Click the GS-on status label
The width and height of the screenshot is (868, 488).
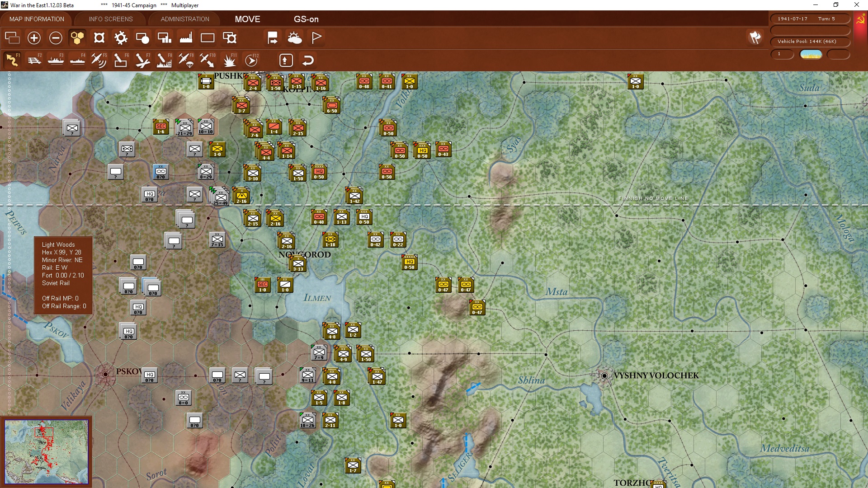tap(306, 19)
